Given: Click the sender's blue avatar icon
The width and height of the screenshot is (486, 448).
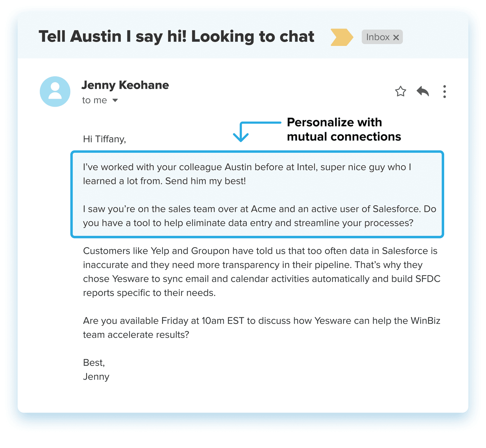Looking at the screenshot, I should click(55, 91).
